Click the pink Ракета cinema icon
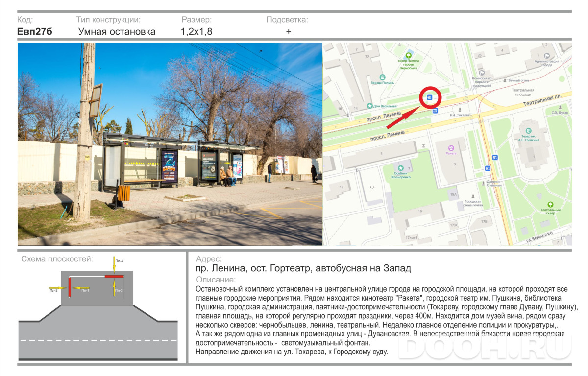This screenshot has width=588, height=376. tap(451, 147)
